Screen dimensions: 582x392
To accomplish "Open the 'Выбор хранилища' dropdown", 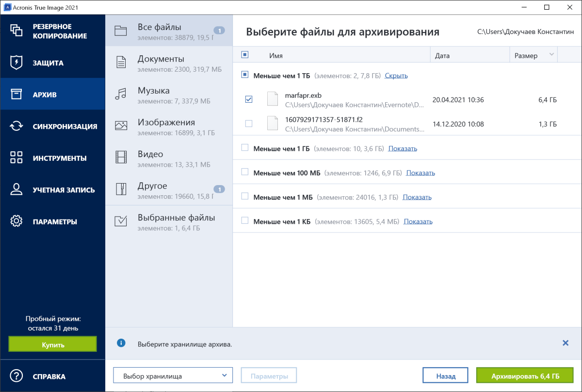I will tap(173, 376).
